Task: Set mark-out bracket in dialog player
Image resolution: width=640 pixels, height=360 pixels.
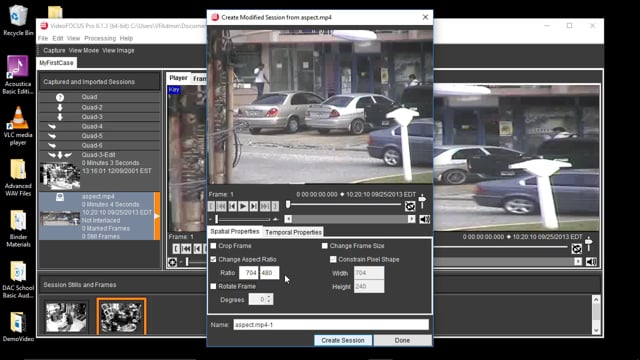Action: click(x=275, y=206)
